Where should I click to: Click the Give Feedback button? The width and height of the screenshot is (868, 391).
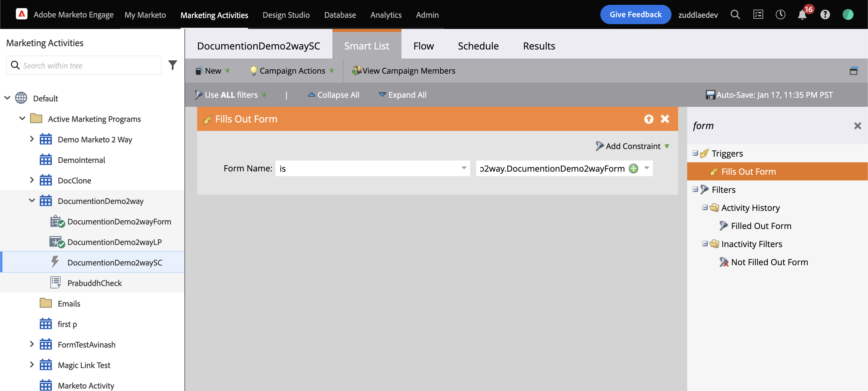coord(635,14)
